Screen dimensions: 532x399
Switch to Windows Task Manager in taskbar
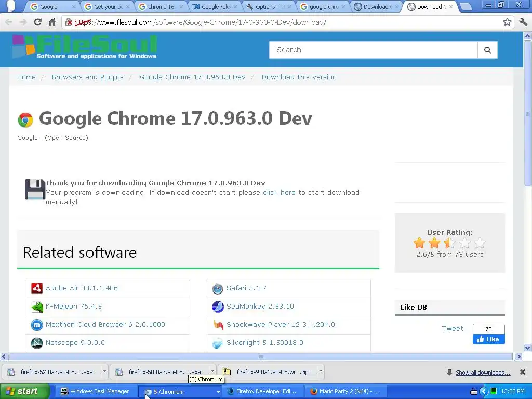click(96, 392)
